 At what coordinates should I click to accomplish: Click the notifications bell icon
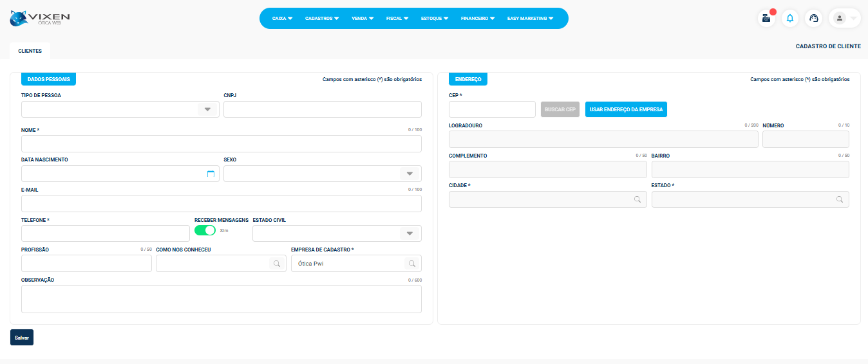[790, 19]
